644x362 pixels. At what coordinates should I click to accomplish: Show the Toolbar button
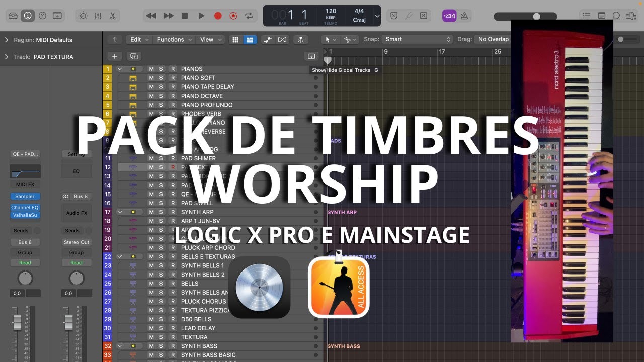(57, 16)
